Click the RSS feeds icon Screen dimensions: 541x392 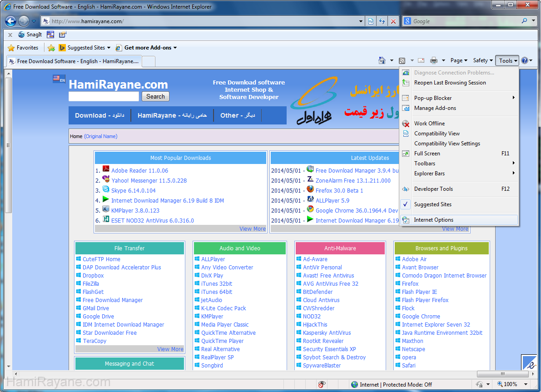pos(402,60)
